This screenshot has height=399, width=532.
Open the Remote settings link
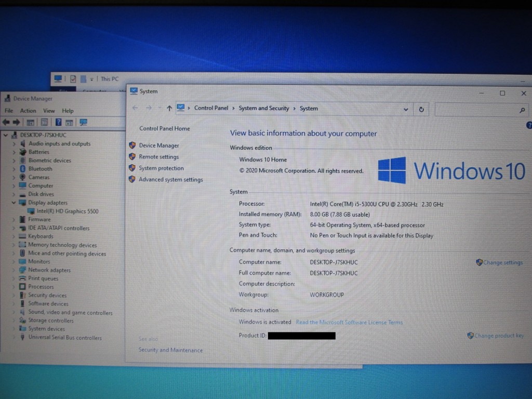click(159, 157)
